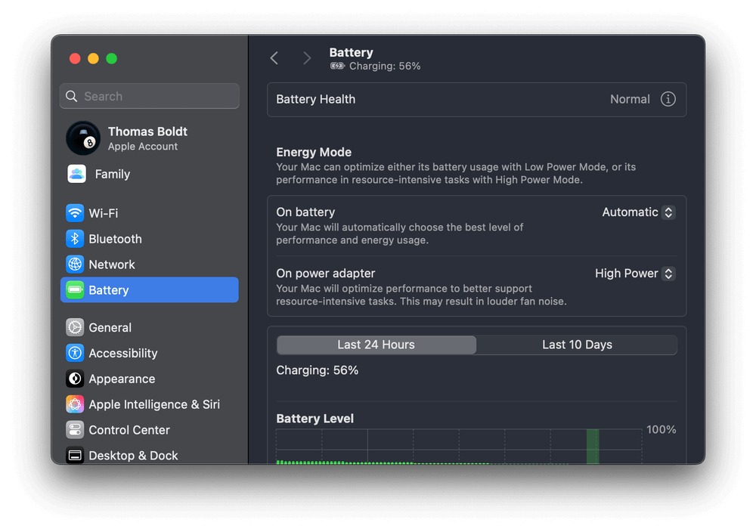Click the Appearance icon in sidebar

coord(75,379)
